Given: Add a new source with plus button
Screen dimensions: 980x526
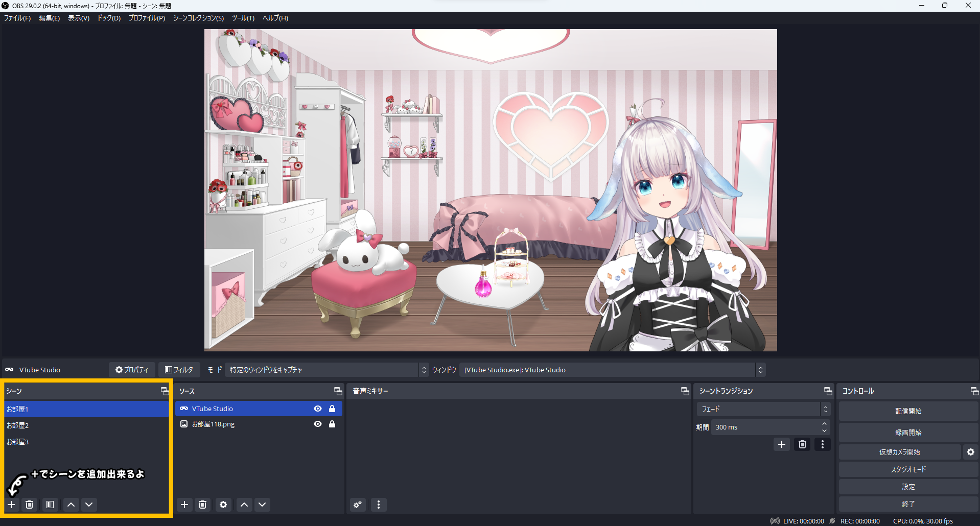Looking at the screenshot, I should [184, 505].
